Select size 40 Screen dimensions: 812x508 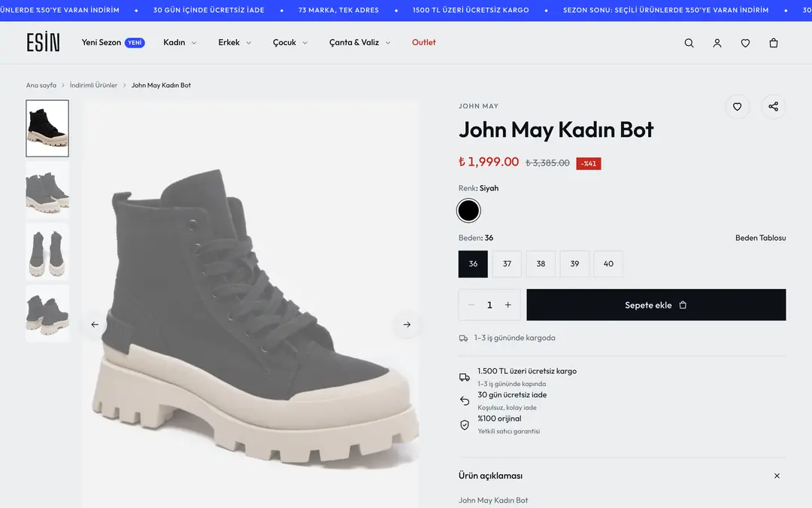tap(608, 264)
